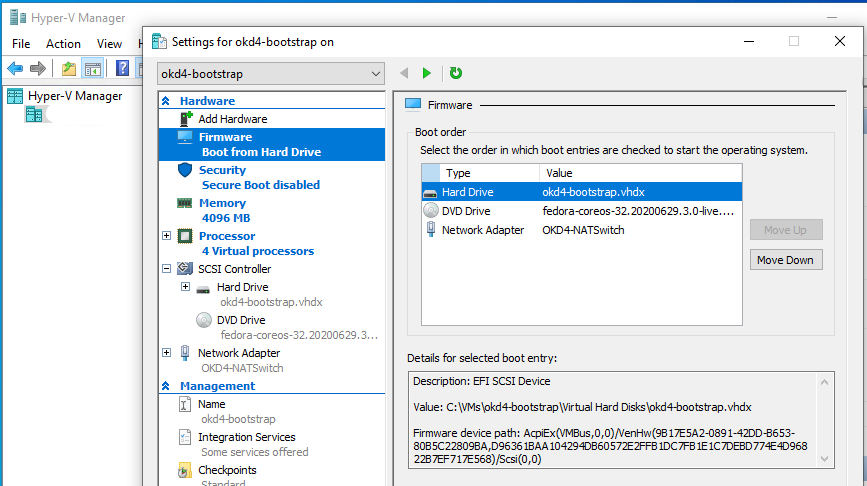Select OKD4-NATSwitch value in boot order
867x486 pixels.
[x=583, y=230]
